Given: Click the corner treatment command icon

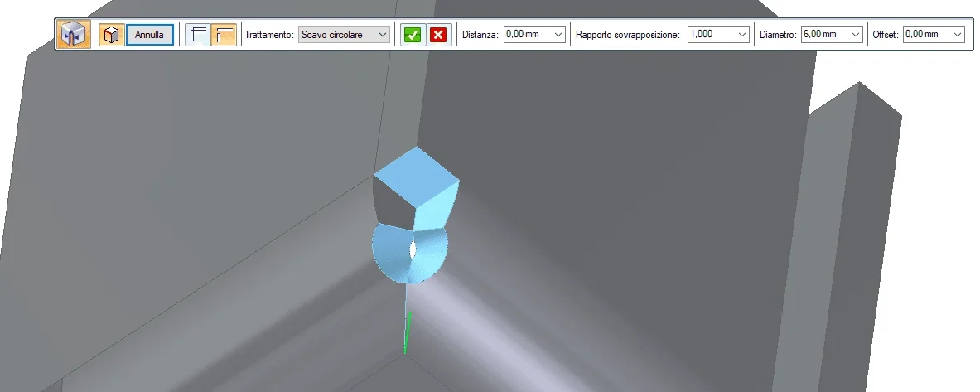Looking at the screenshot, I should (x=74, y=35).
